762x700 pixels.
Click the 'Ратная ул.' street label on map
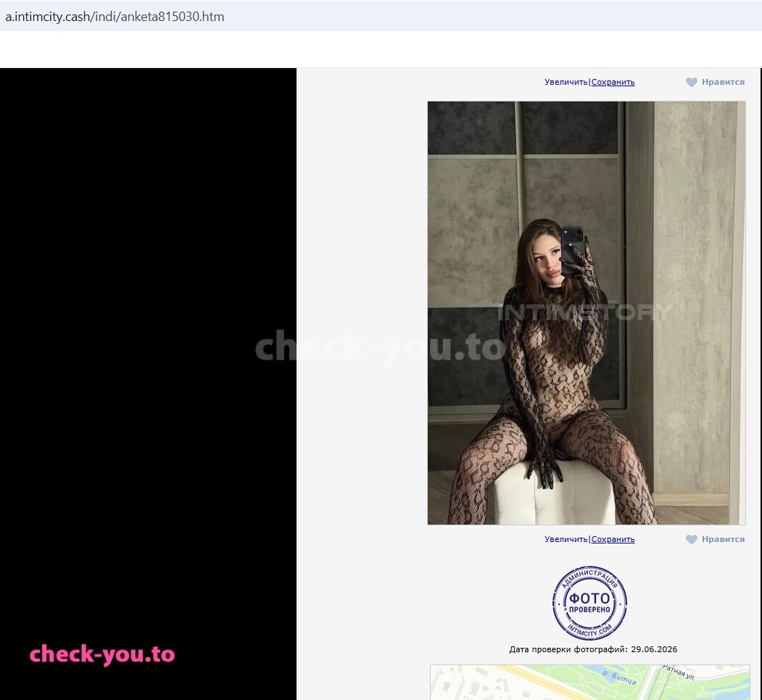pyautogui.click(x=679, y=672)
